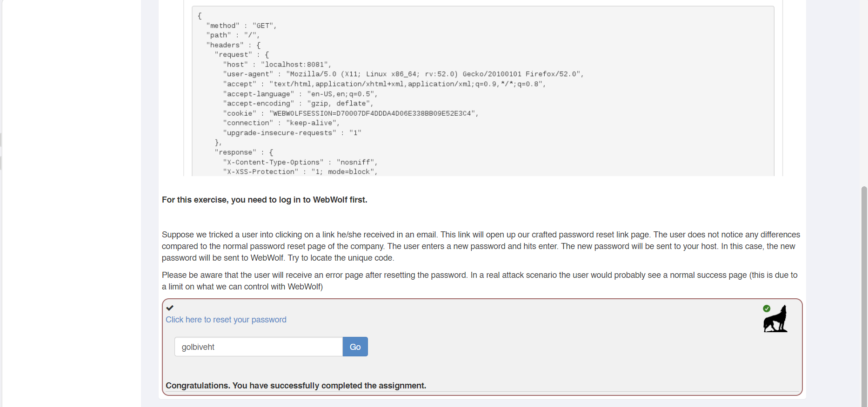Click the user-agent line in the JSON
Screen dimensions: 868x407
pyautogui.click(x=403, y=74)
